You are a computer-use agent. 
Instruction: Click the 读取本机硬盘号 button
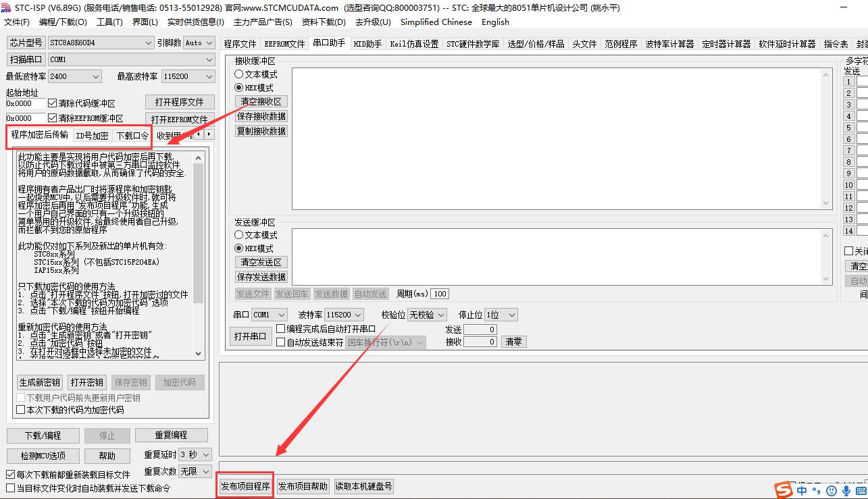point(364,486)
